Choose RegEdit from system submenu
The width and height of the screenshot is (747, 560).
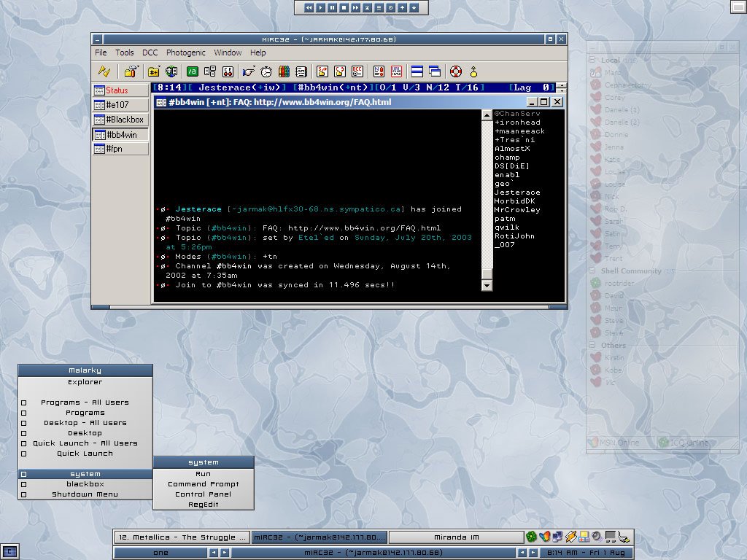coord(204,505)
